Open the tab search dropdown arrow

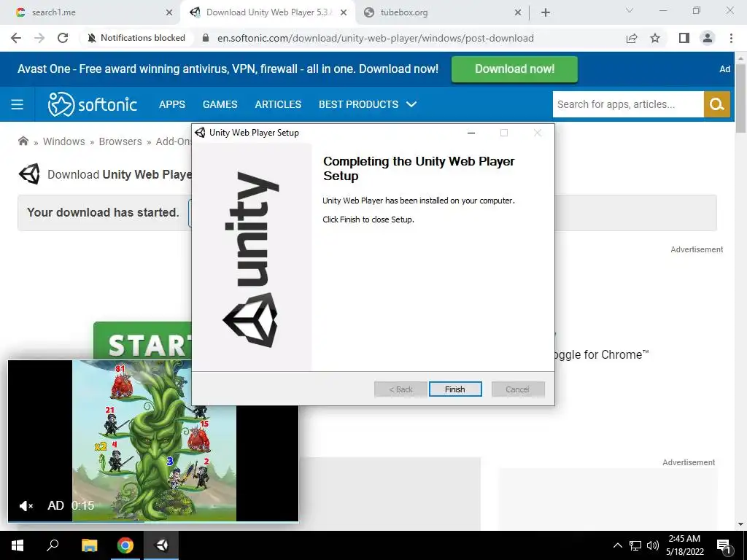click(630, 10)
